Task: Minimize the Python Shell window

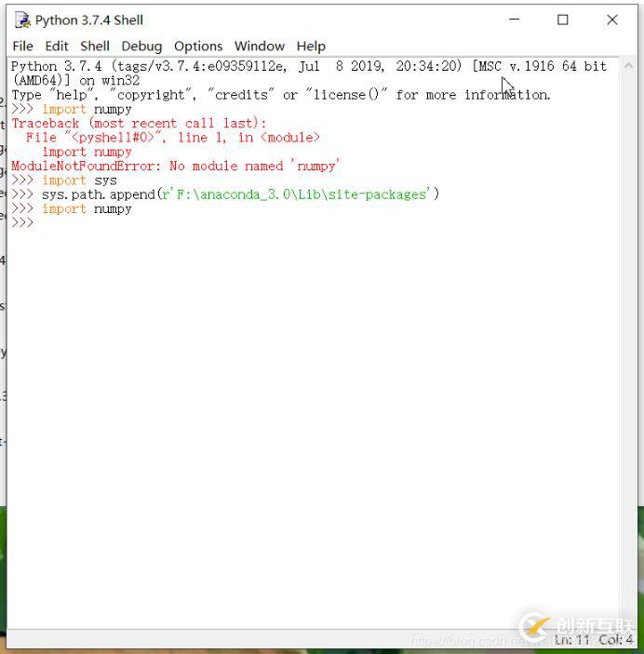Action: [x=515, y=20]
